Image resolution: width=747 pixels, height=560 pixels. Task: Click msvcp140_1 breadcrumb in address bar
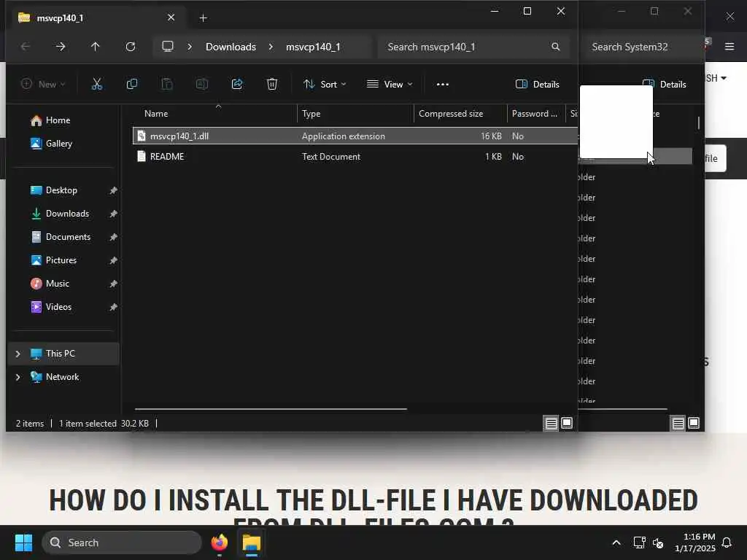pos(313,47)
